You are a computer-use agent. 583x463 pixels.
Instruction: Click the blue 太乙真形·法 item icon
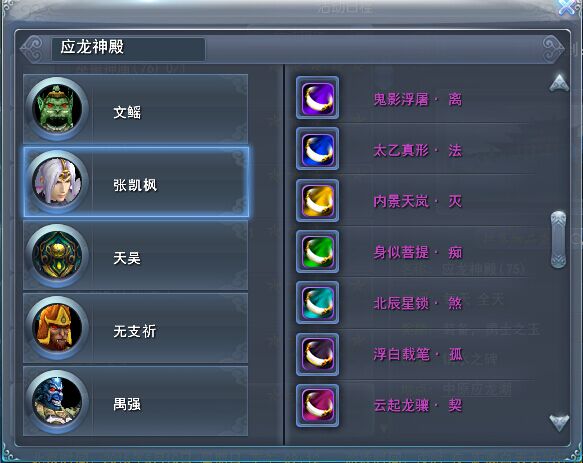pyautogui.click(x=318, y=149)
